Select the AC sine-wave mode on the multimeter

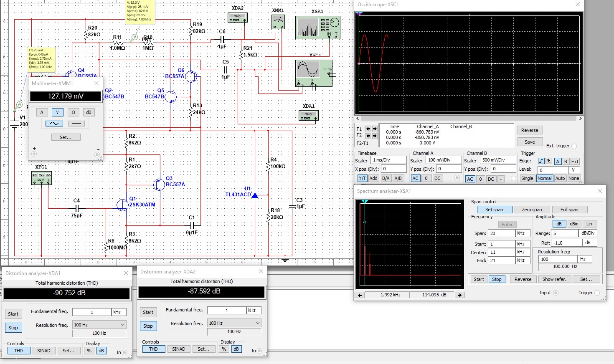54,124
